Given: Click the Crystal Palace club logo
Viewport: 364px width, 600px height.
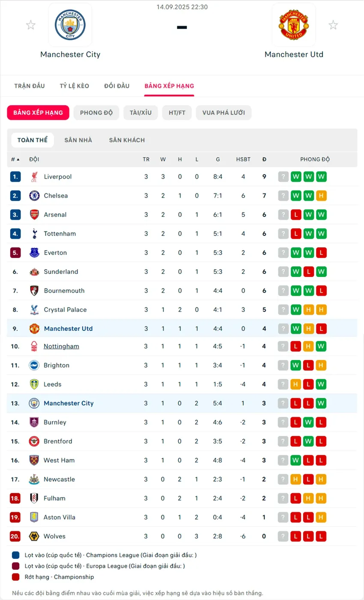Looking at the screenshot, I should tap(34, 310).
